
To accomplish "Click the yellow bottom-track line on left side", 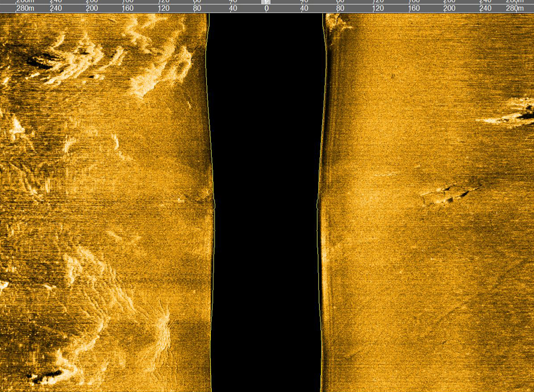I will [210, 137].
